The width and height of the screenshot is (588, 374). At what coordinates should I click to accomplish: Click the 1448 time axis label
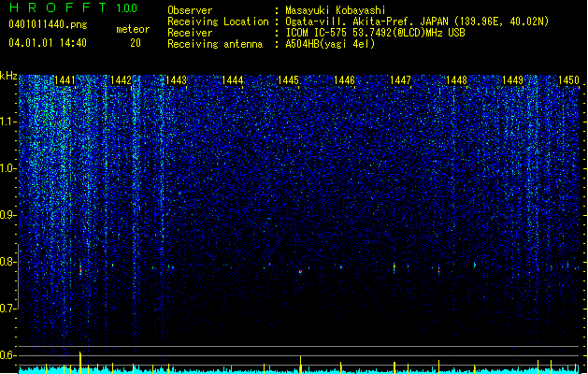pos(456,80)
